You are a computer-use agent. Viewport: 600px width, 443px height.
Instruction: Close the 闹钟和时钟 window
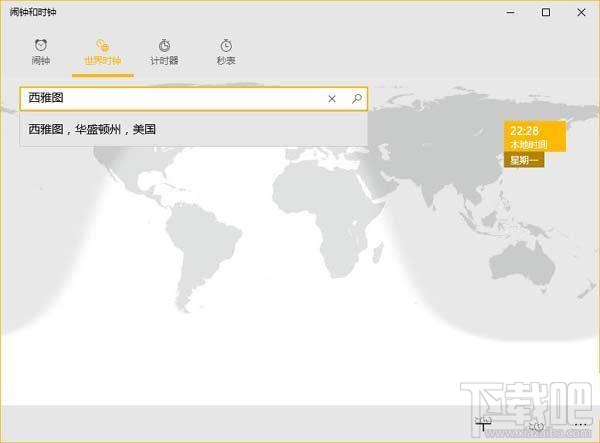pyautogui.click(x=581, y=12)
